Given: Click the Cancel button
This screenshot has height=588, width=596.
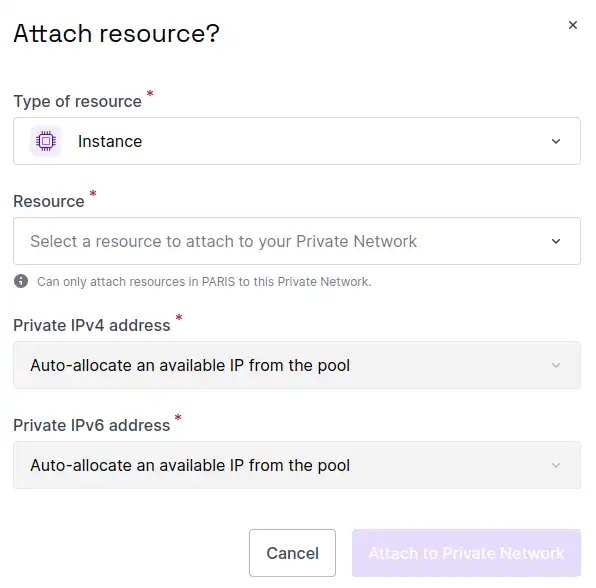Looking at the screenshot, I should (292, 553).
